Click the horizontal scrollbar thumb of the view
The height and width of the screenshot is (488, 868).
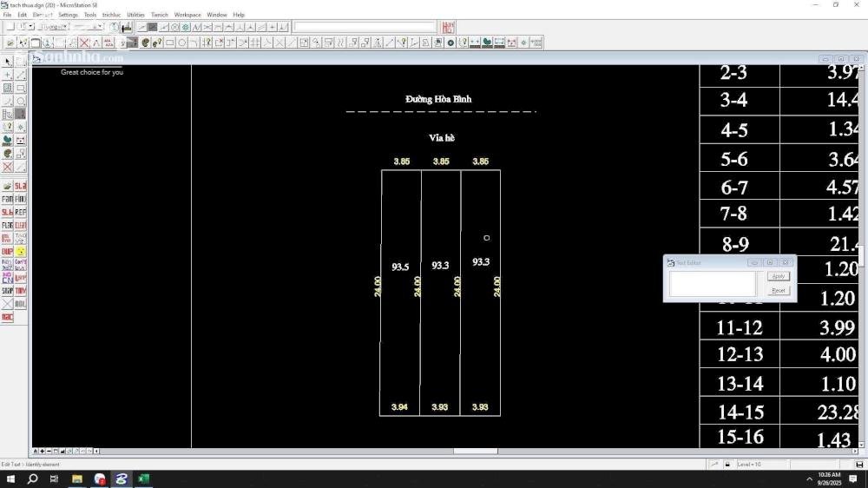click(475, 451)
